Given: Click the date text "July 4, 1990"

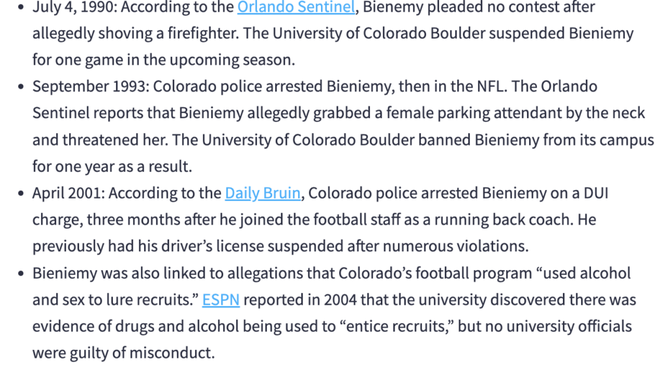Looking at the screenshot, I should point(72,7).
